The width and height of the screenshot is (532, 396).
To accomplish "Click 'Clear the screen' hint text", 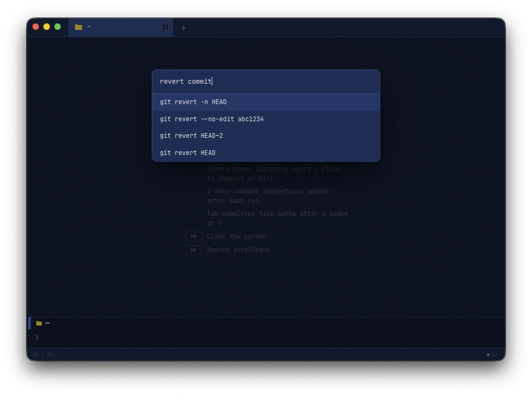I will (x=236, y=236).
